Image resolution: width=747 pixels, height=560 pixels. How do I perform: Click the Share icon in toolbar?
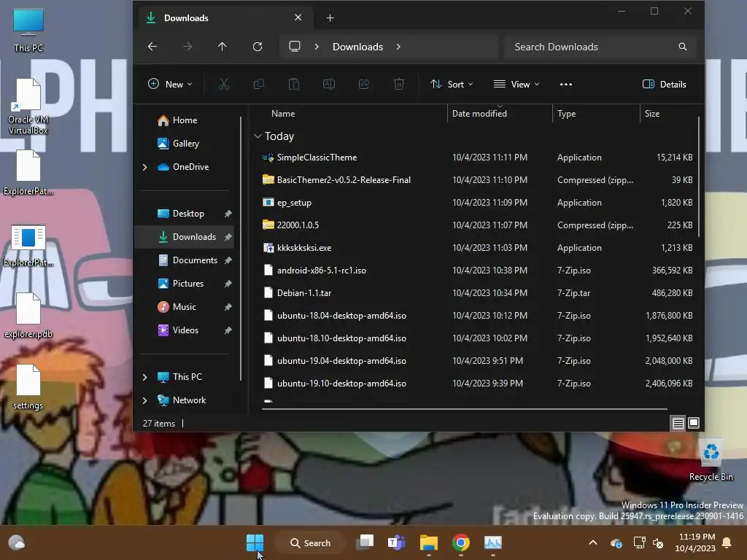tap(364, 85)
